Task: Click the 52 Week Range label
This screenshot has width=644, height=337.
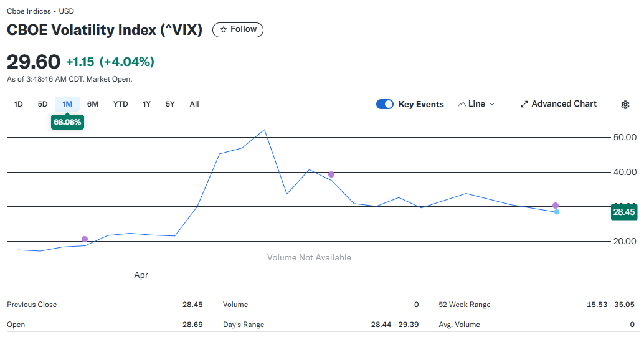Action: [x=465, y=305]
